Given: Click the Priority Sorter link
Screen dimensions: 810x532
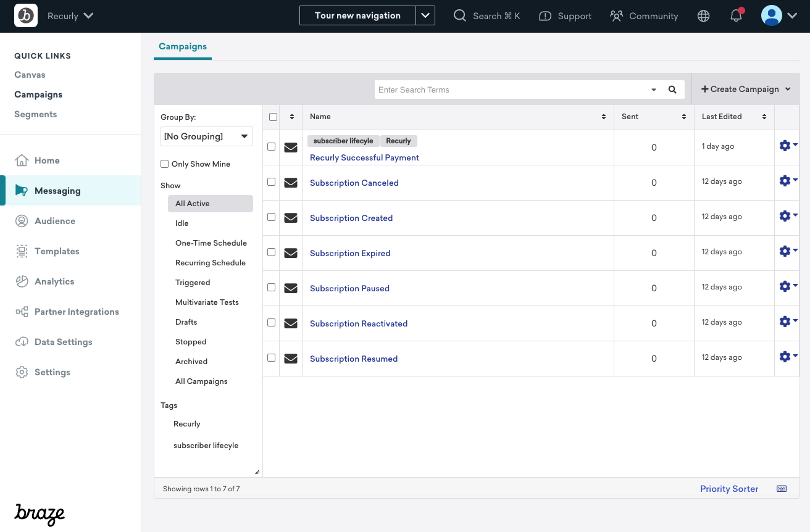Looking at the screenshot, I should (x=729, y=489).
